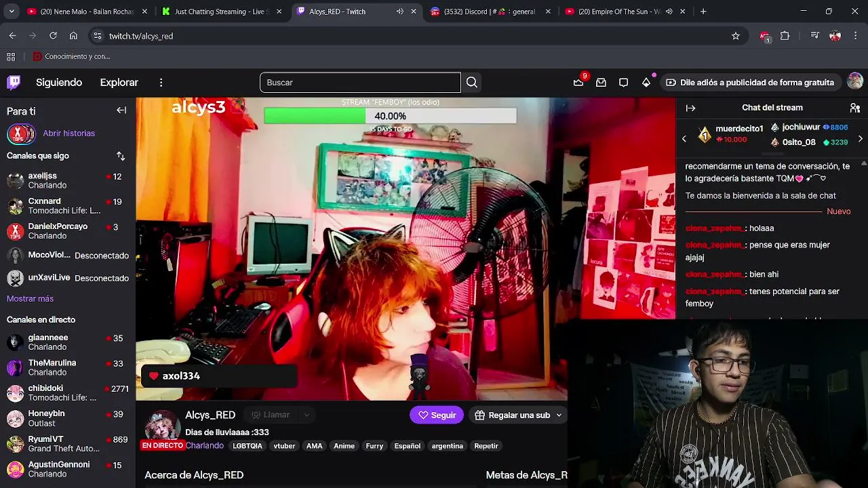Open the Prime loot crown icon
The width and height of the screenshot is (868, 488).
pos(578,83)
